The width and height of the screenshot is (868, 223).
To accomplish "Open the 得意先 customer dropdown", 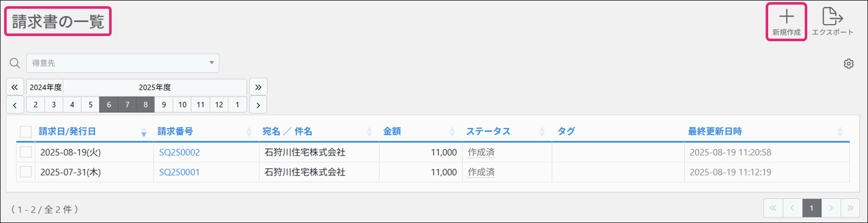I will (122, 63).
